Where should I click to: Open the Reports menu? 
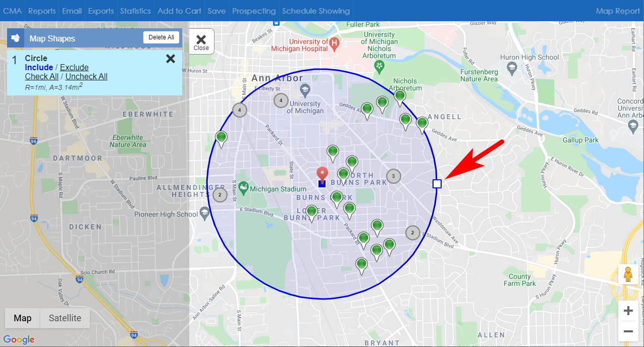coord(42,11)
